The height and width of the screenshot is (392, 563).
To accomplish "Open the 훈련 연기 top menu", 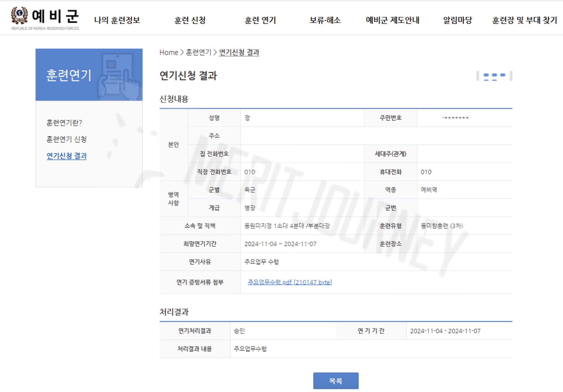I will pos(260,20).
